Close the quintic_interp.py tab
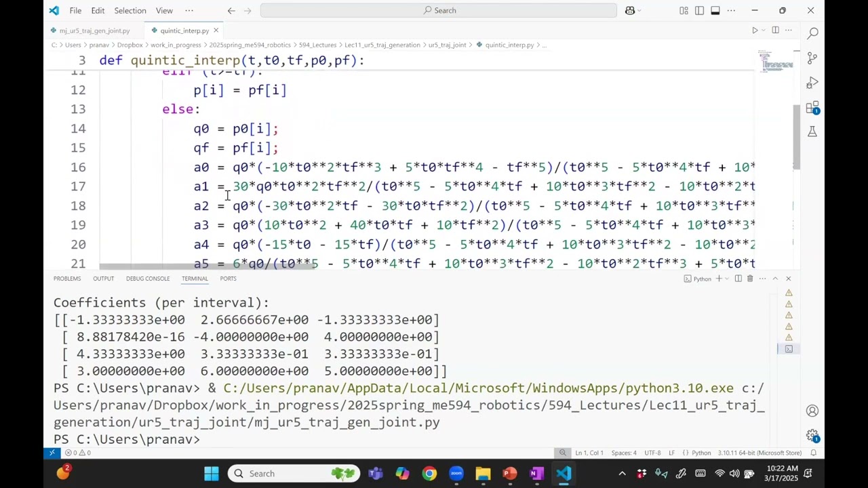The width and height of the screenshot is (868, 488). (x=216, y=30)
